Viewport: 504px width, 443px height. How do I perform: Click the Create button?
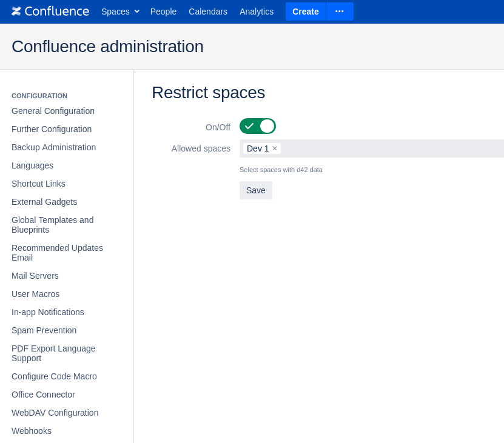(x=306, y=12)
